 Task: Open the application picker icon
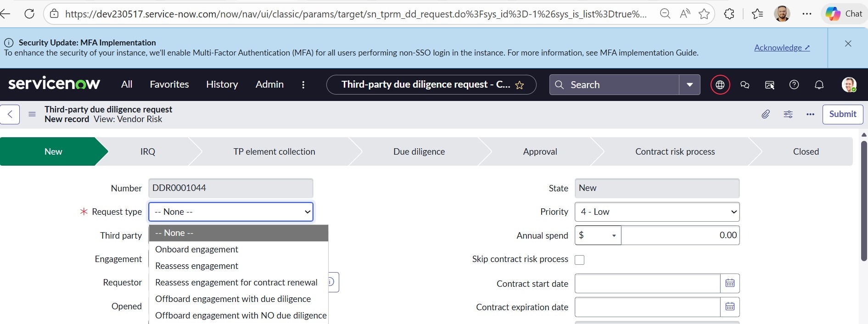770,85
